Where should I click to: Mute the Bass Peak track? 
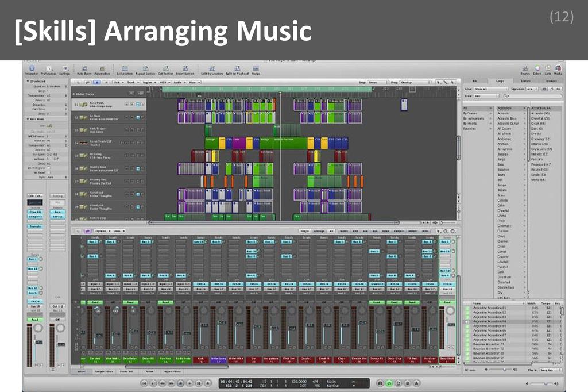click(x=127, y=105)
